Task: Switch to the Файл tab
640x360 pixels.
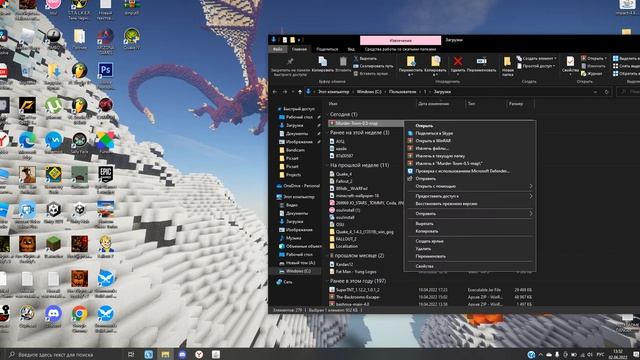Action: click(278, 49)
